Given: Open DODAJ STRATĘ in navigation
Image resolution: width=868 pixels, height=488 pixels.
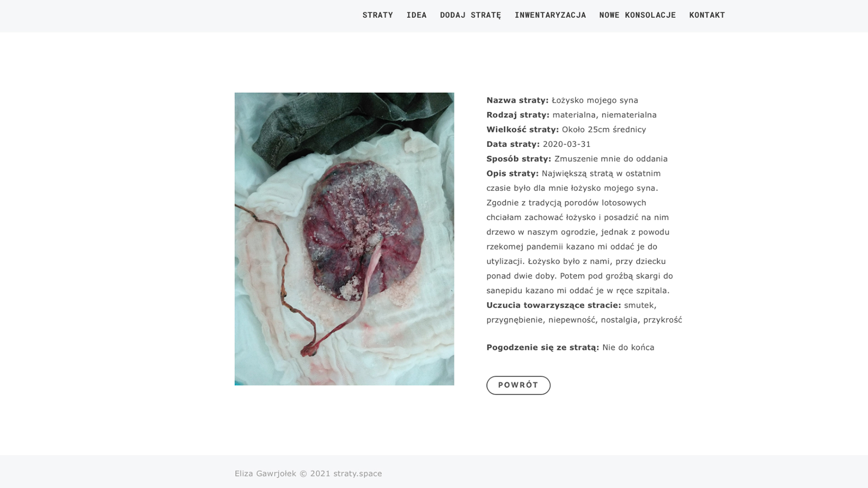Looking at the screenshot, I should point(470,15).
